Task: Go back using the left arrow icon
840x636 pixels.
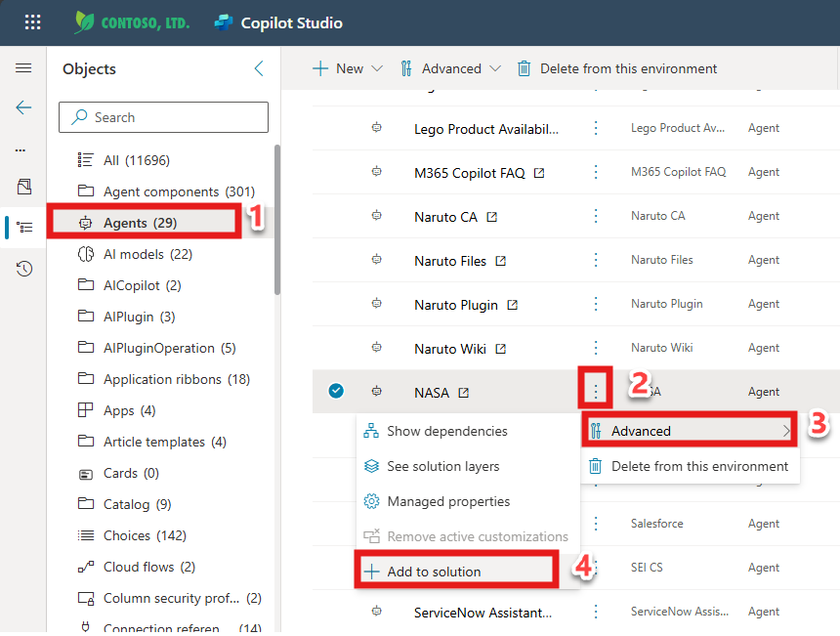Action: point(23,107)
